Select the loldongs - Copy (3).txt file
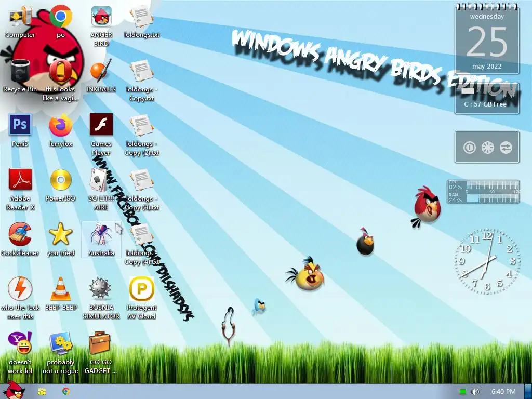This screenshot has width=532, height=399. (142, 190)
